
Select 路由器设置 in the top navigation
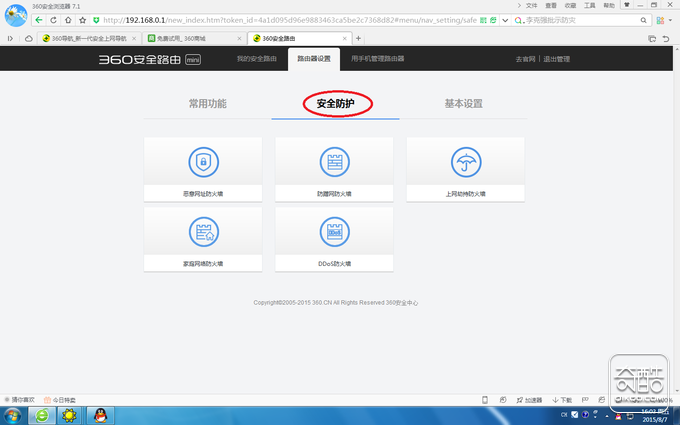click(x=314, y=59)
